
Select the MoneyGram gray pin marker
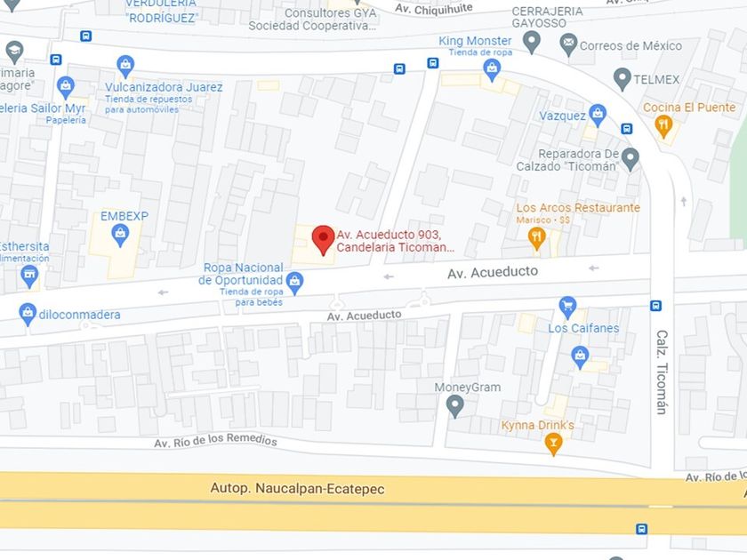pyautogui.click(x=455, y=407)
